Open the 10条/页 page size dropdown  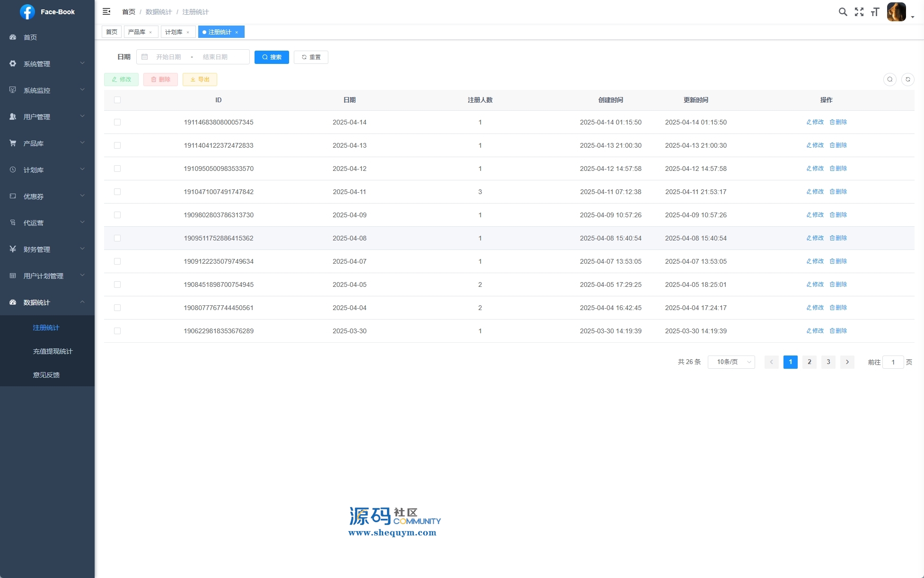[x=731, y=362]
